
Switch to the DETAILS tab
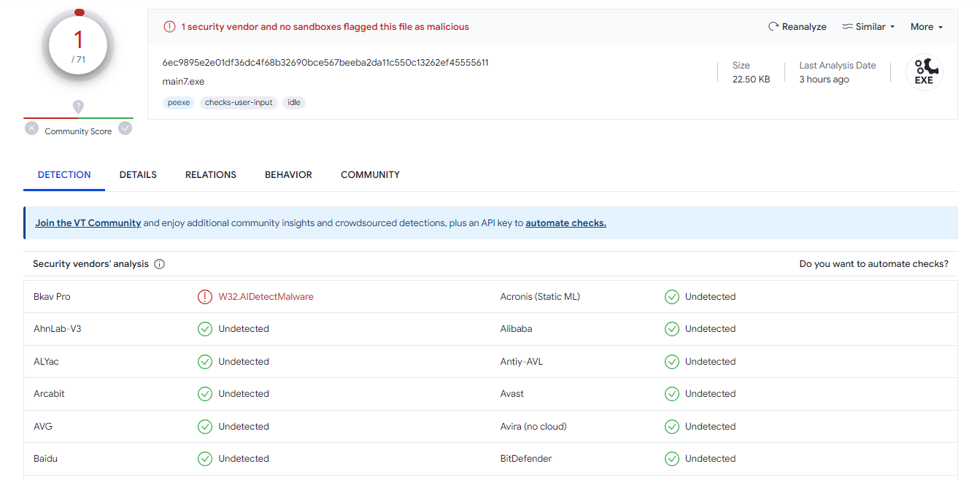tap(138, 175)
